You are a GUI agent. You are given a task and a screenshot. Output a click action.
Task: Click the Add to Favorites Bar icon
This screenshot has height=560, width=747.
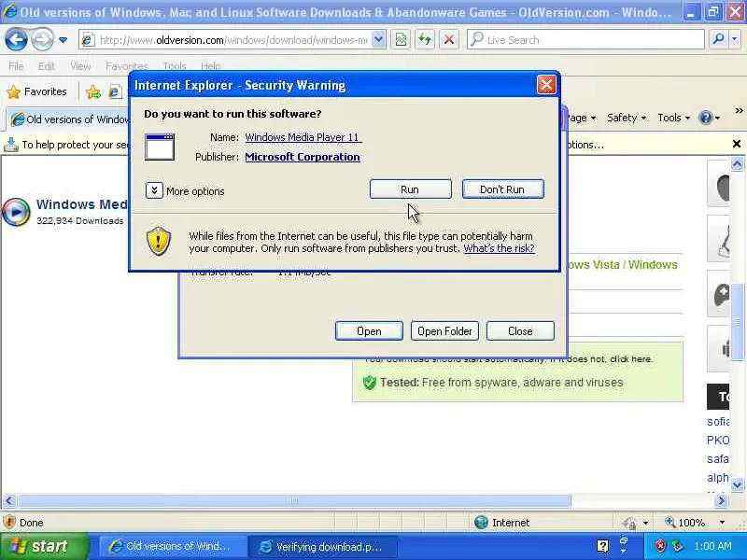pyautogui.click(x=93, y=91)
